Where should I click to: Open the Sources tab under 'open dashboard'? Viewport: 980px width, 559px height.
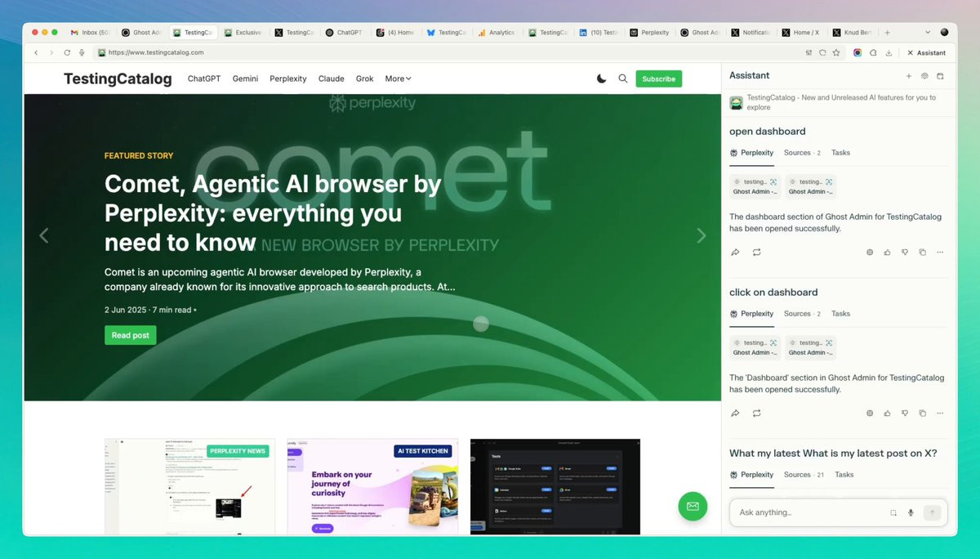802,153
